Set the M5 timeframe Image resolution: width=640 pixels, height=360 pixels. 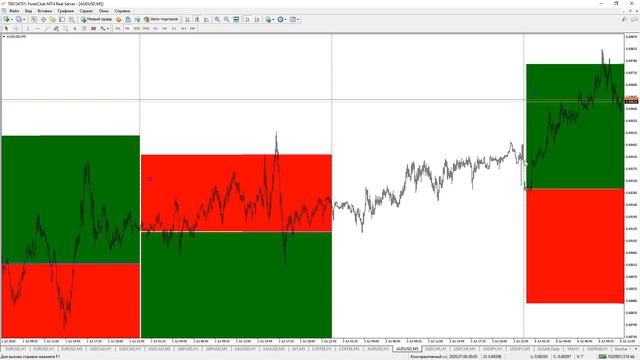coord(127,28)
